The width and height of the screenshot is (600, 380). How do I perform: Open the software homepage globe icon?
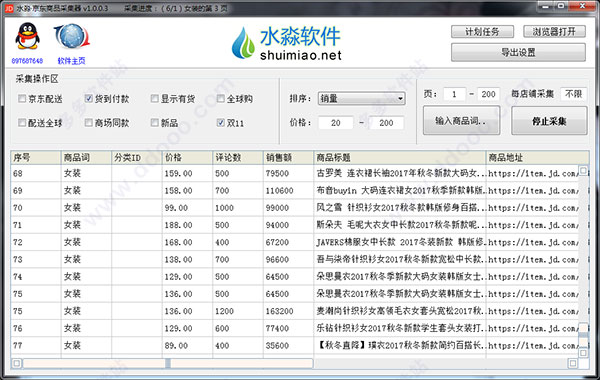tap(72, 36)
